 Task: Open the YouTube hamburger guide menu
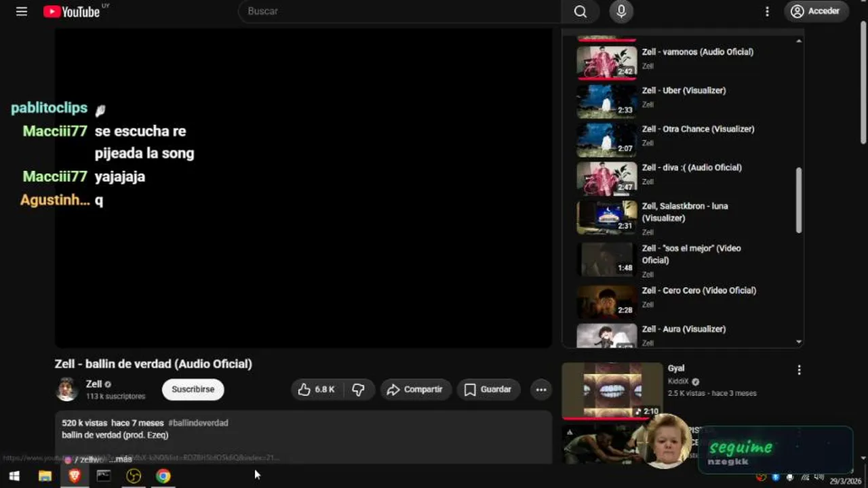[22, 12]
